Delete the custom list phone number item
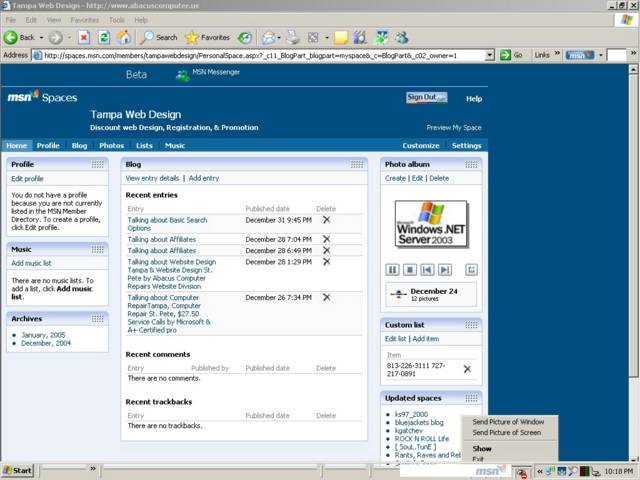The image size is (640, 480). click(x=467, y=369)
